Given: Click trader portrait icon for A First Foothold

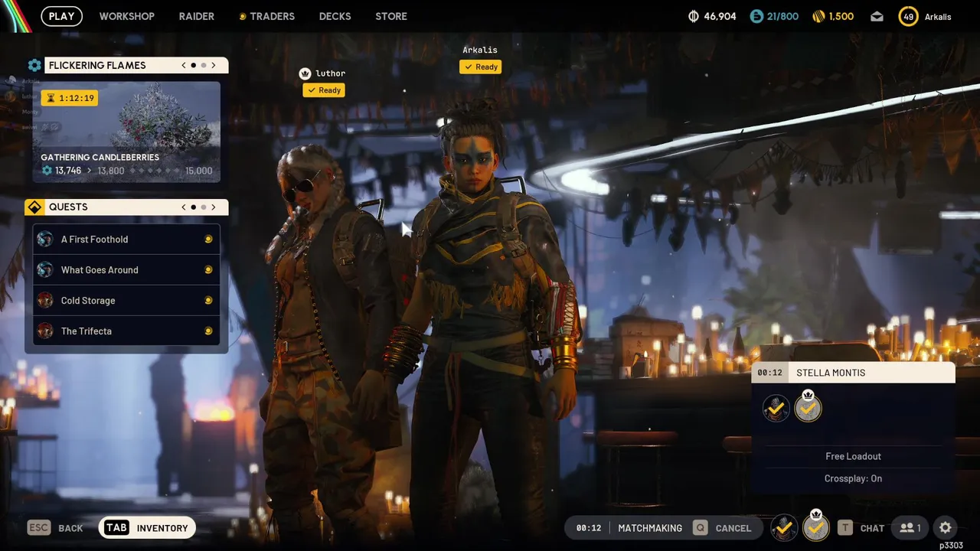Looking at the screenshot, I should pyautogui.click(x=45, y=239).
